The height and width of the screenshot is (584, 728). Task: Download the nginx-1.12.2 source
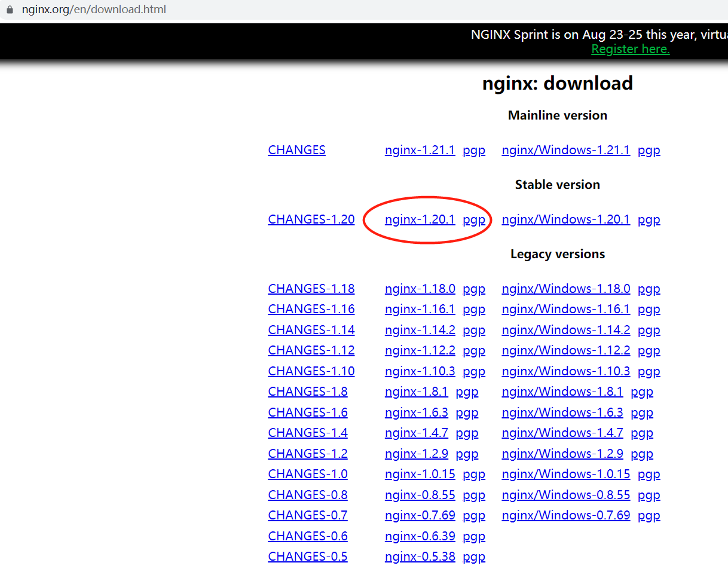click(x=420, y=350)
